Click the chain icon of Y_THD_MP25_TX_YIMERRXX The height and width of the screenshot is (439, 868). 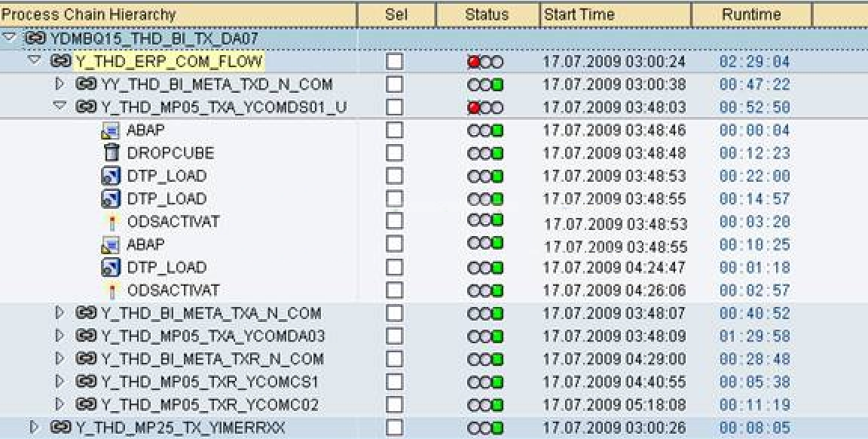coord(60,428)
